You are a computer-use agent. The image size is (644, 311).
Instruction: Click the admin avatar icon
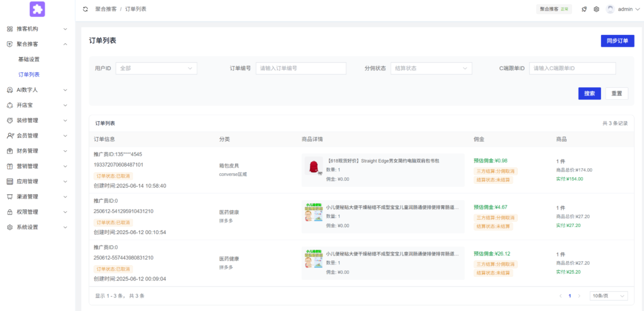(610, 9)
